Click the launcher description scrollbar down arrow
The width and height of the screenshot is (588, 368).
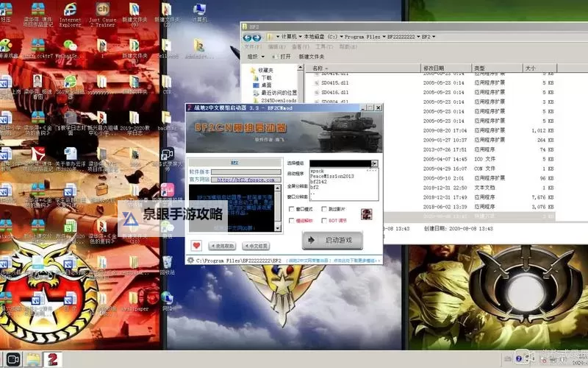(x=278, y=228)
